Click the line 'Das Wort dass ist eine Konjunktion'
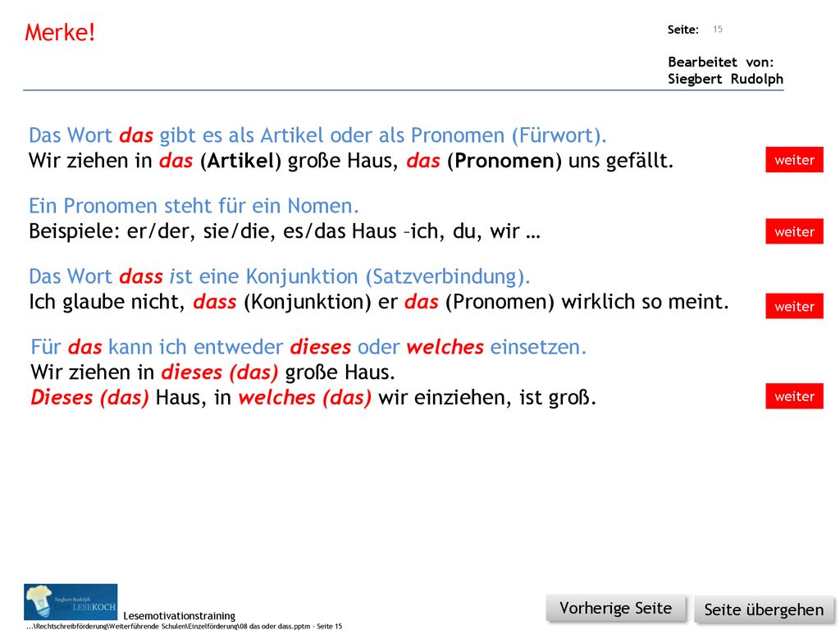The width and height of the screenshot is (840, 630). pos(279,276)
